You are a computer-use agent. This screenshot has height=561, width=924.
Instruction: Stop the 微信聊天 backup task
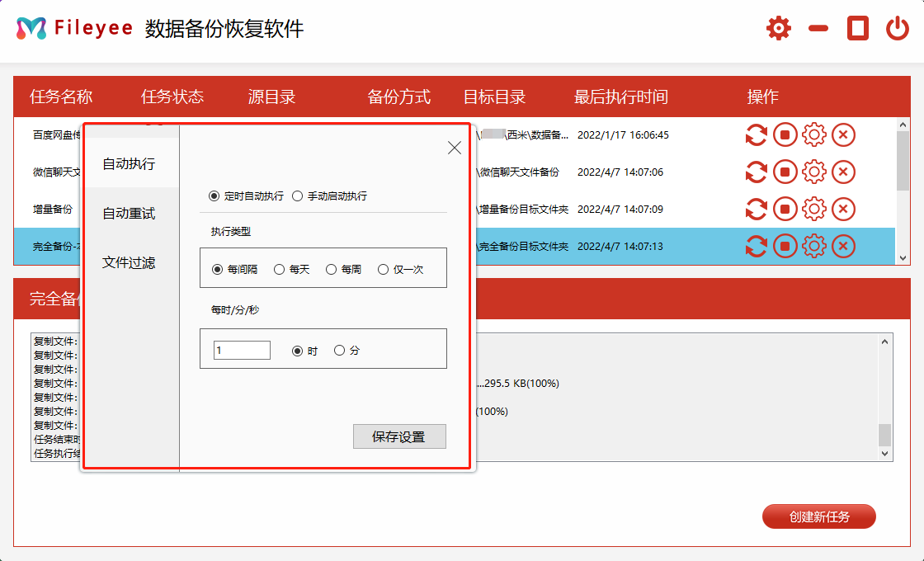coord(785,172)
